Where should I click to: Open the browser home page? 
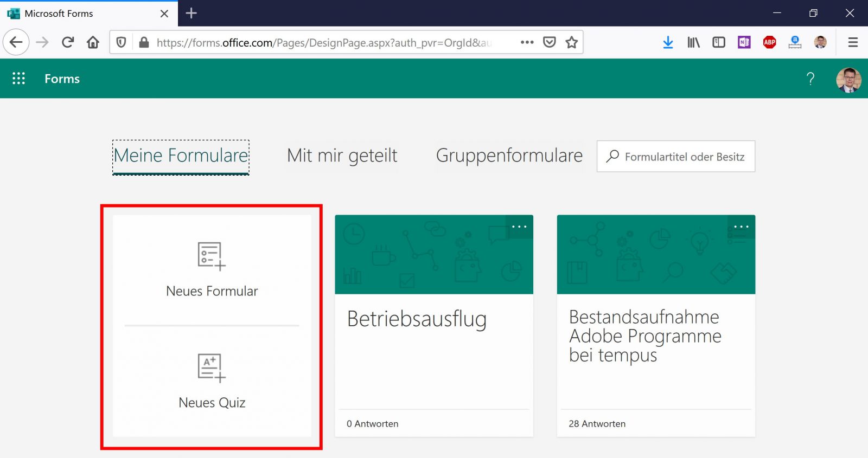tap(93, 42)
